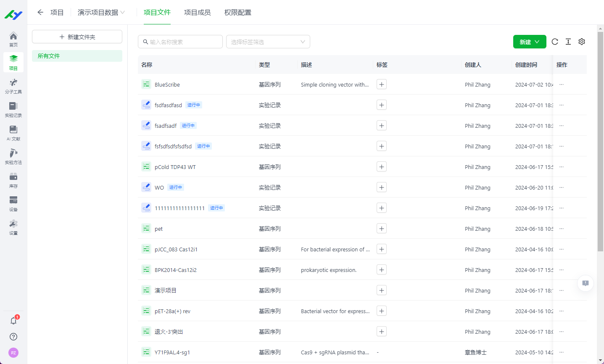
Task: Open 实验方法 sidebar section
Action: tap(13, 156)
